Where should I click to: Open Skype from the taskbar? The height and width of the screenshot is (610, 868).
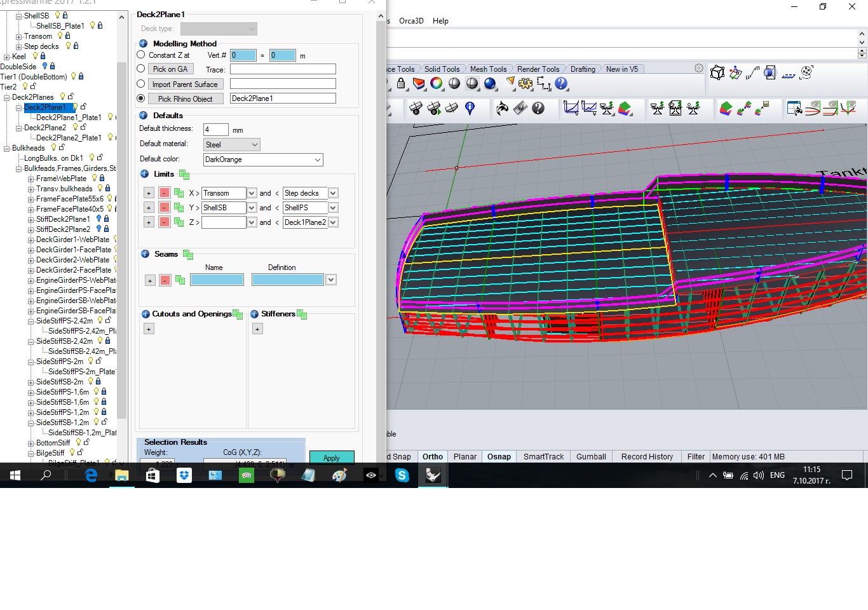point(402,475)
